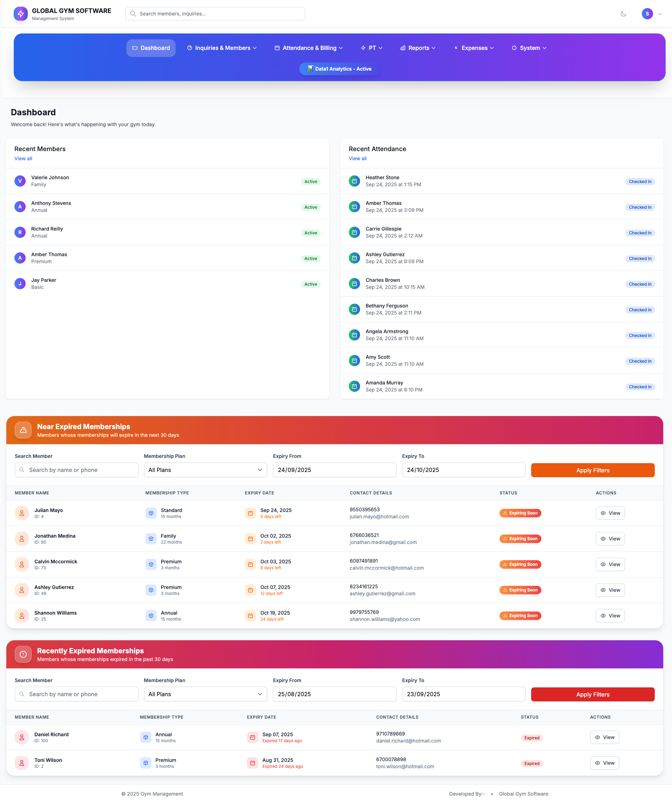Screen dimensions: 672x803
Task: Click Julian Mayo's member avatar icon
Action: coord(22,513)
